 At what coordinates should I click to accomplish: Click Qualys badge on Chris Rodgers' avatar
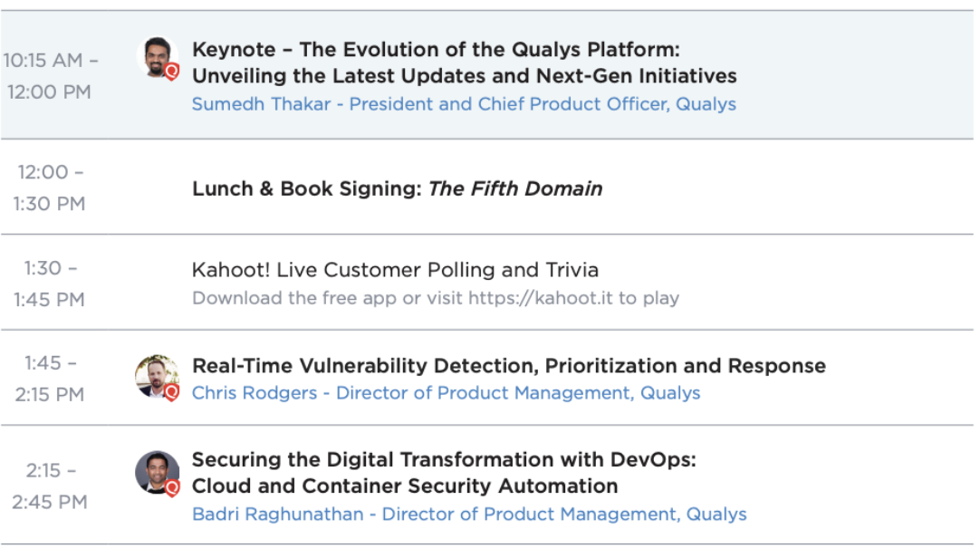[x=172, y=392]
